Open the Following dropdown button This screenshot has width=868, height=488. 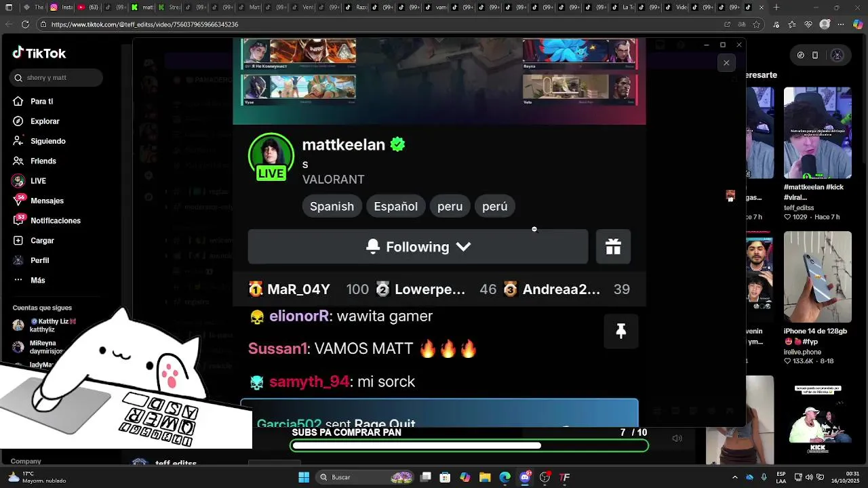click(418, 247)
